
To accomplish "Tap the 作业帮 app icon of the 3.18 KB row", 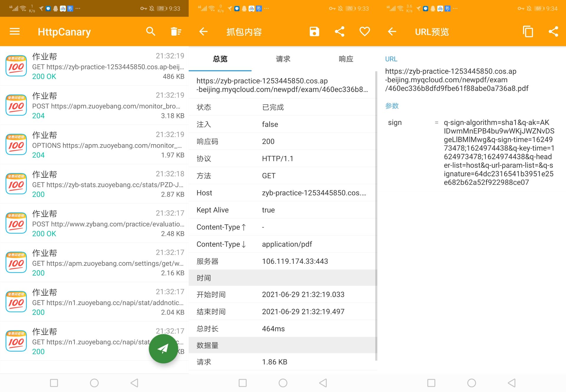I will tap(16, 105).
